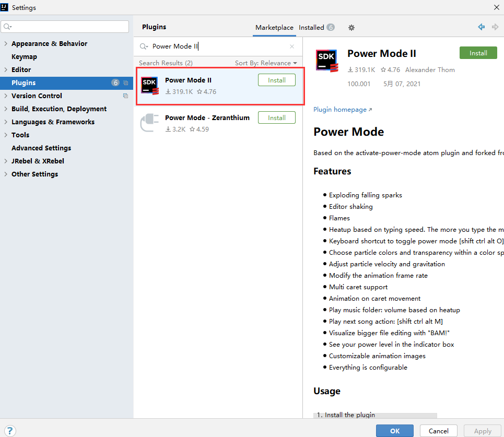
Task: Click the Zeranthium plug icon
Action: point(150,123)
